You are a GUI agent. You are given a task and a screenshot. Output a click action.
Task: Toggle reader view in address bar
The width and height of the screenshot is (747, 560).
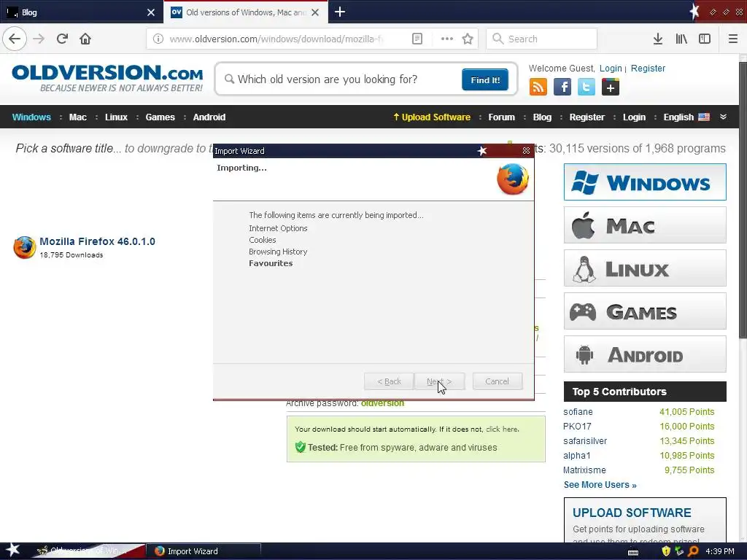click(417, 39)
